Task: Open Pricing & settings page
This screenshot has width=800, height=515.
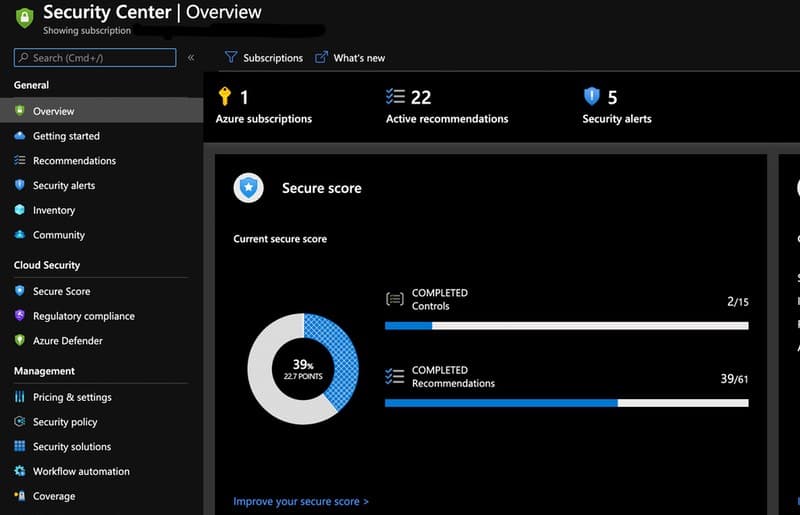Action: tap(72, 397)
